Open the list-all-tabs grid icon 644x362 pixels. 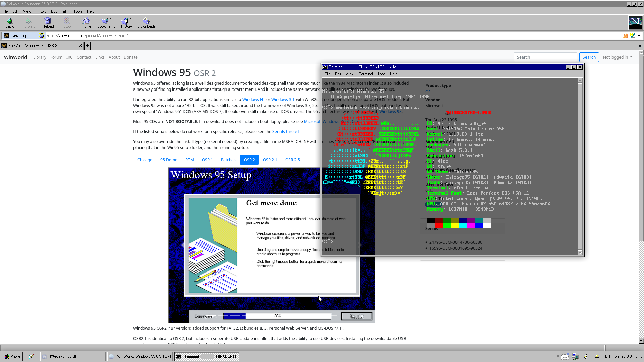[x=640, y=46]
